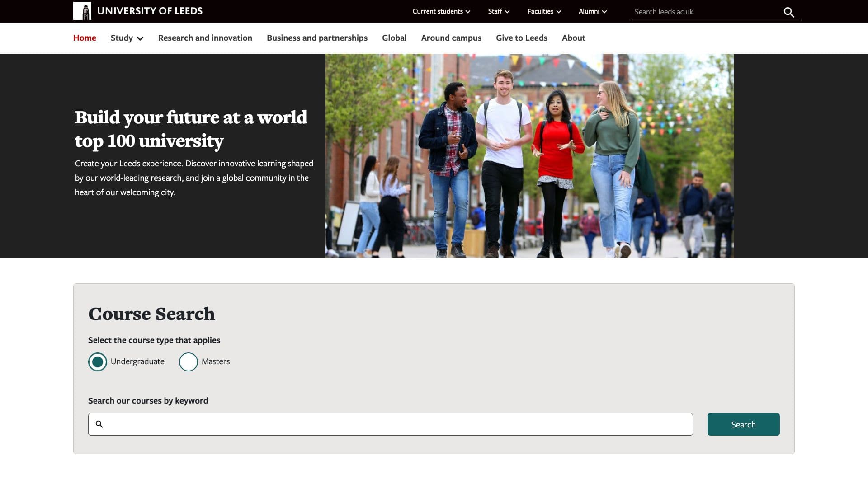Open the Give to Leeds page
Image resolution: width=868 pixels, height=488 pixels.
pyautogui.click(x=521, y=38)
